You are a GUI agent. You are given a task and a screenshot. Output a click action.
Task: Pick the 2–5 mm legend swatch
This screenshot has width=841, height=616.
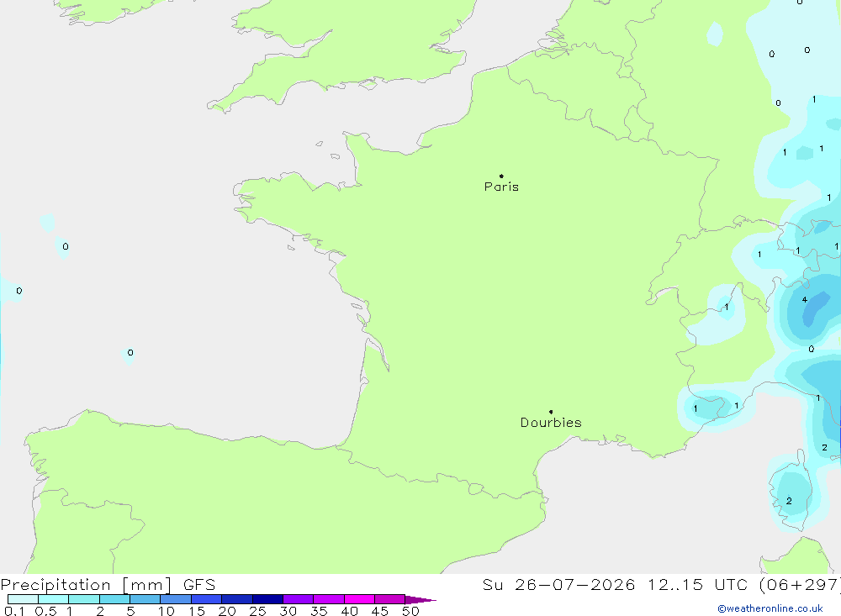(x=114, y=599)
